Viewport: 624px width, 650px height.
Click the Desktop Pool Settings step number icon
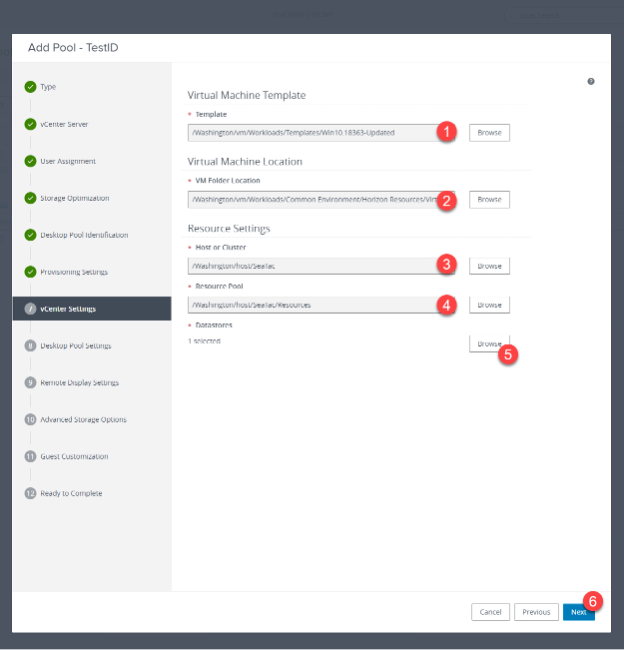[30, 346]
